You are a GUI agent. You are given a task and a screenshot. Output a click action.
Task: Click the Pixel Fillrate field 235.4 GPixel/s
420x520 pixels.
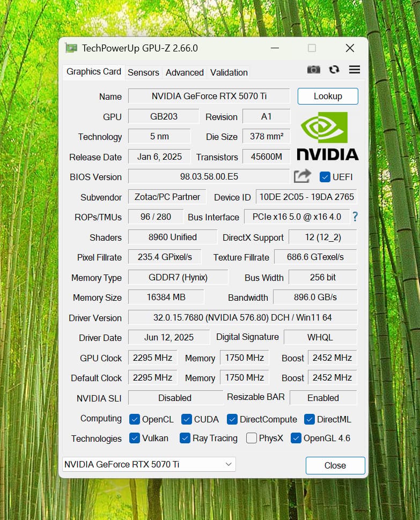click(x=165, y=257)
